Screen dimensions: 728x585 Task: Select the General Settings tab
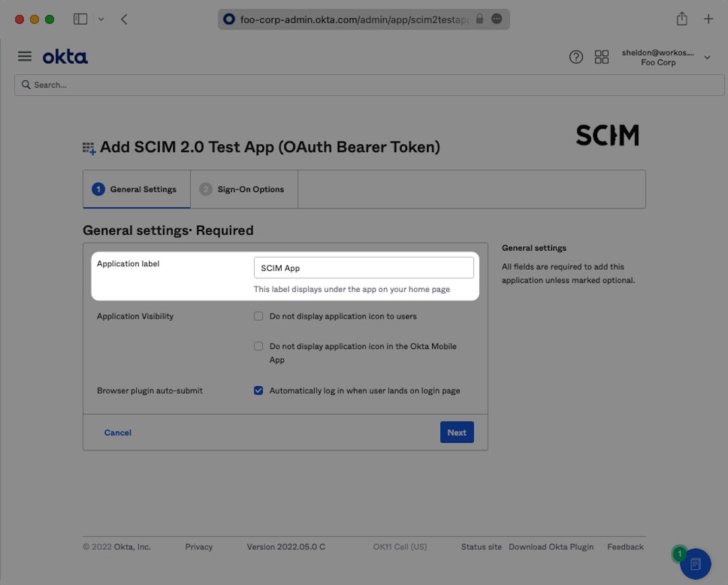(137, 189)
